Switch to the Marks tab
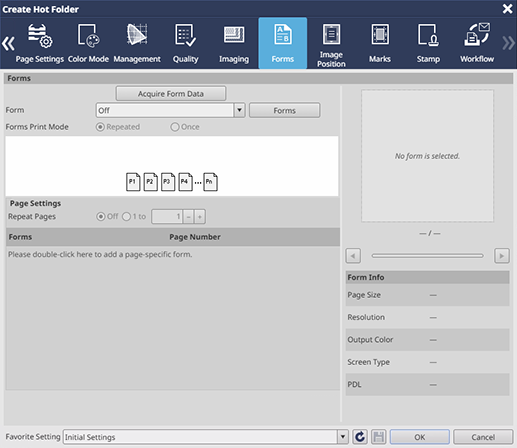517x448 pixels. (x=380, y=43)
